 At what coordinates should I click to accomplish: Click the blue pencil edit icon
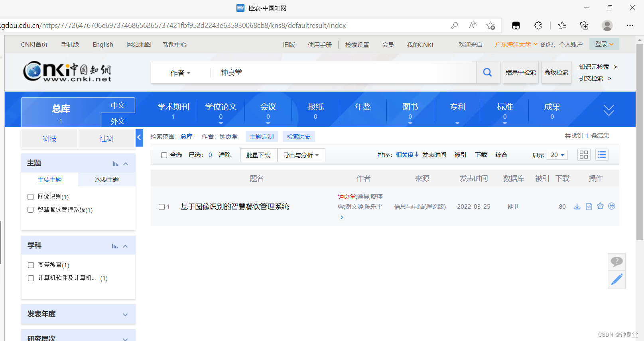(616, 279)
